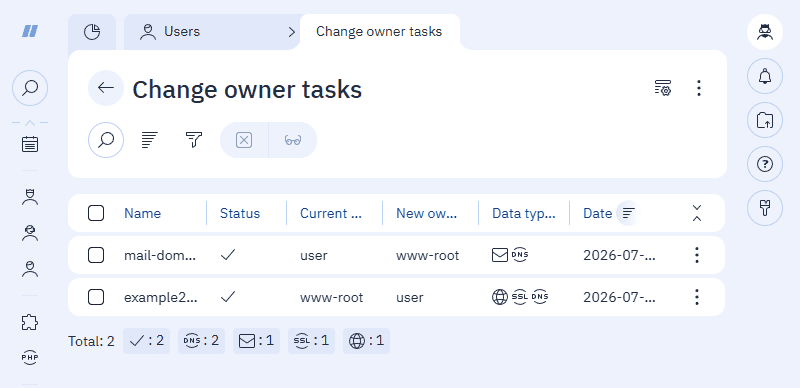Click the example2... name cell
Screen dimensions: 800x388
tap(160, 297)
